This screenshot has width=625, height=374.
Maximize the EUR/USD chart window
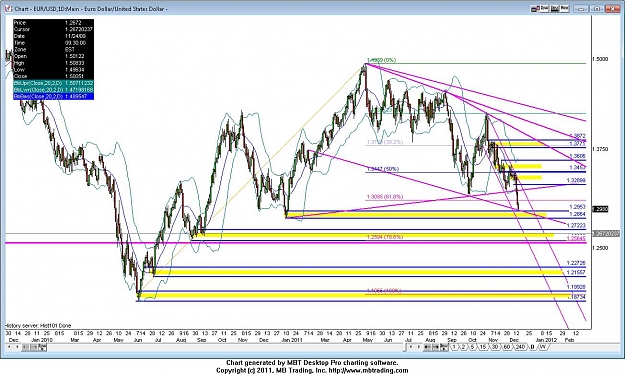click(597, 8)
